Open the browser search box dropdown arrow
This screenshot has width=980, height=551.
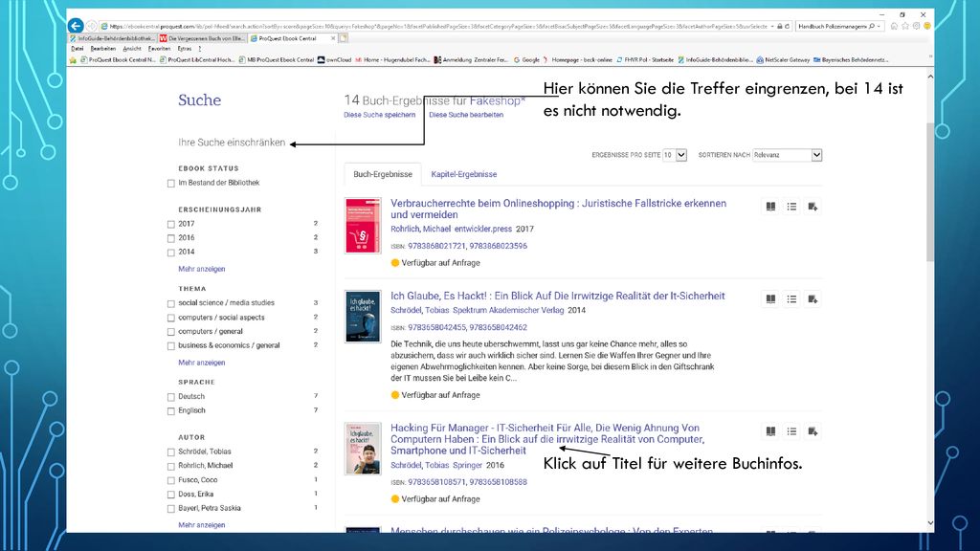(879, 26)
